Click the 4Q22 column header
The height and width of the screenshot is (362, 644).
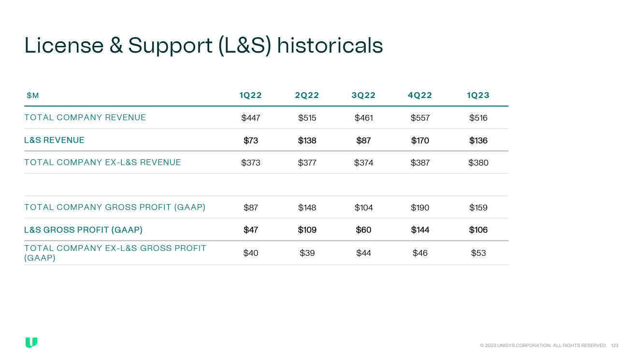pos(420,95)
